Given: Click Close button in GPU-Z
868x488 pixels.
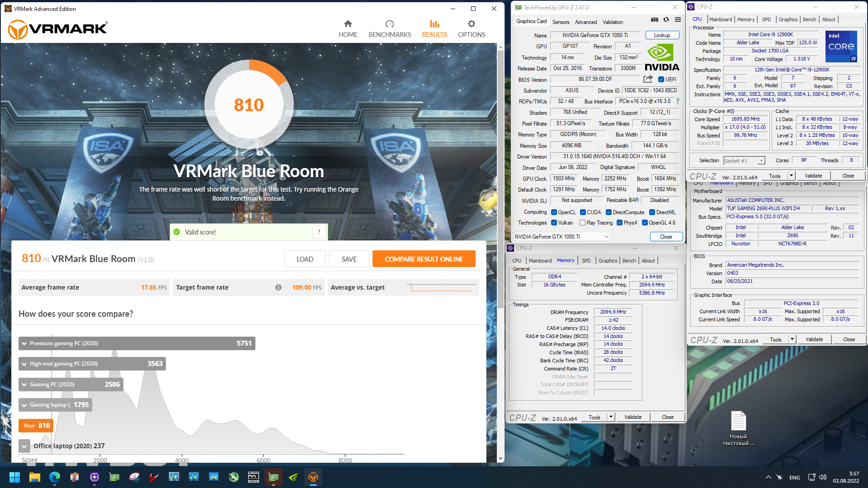Looking at the screenshot, I should (666, 236).
